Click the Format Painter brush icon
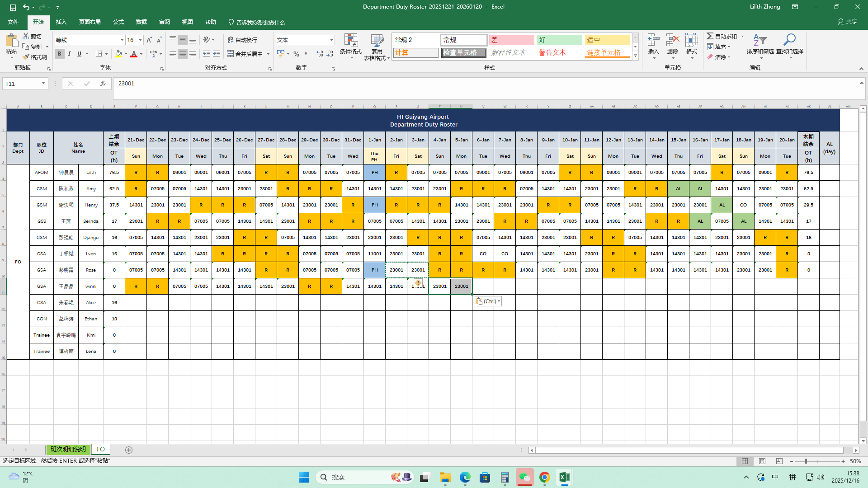The height and width of the screenshot is (488, 868). tap(26, 57)
